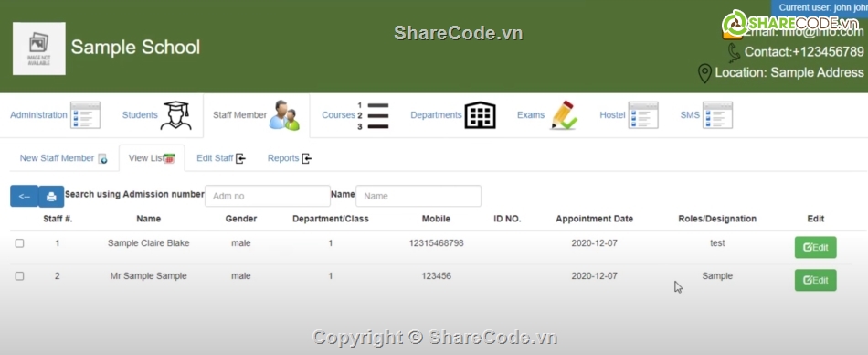Edit the Sample Claire Blake record
This screenshot has width=868, height=355.
(x=815, y=247)
